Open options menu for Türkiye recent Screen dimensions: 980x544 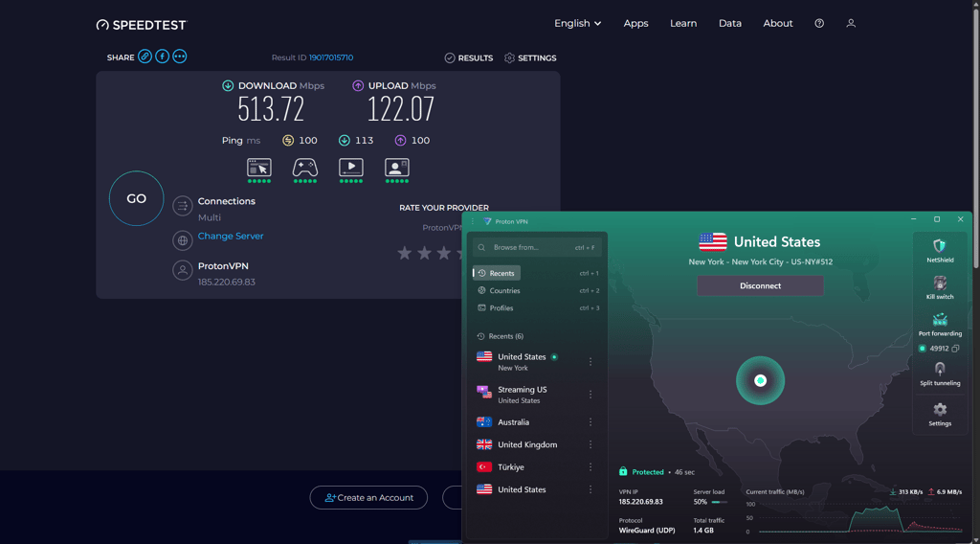click(590, 467)
